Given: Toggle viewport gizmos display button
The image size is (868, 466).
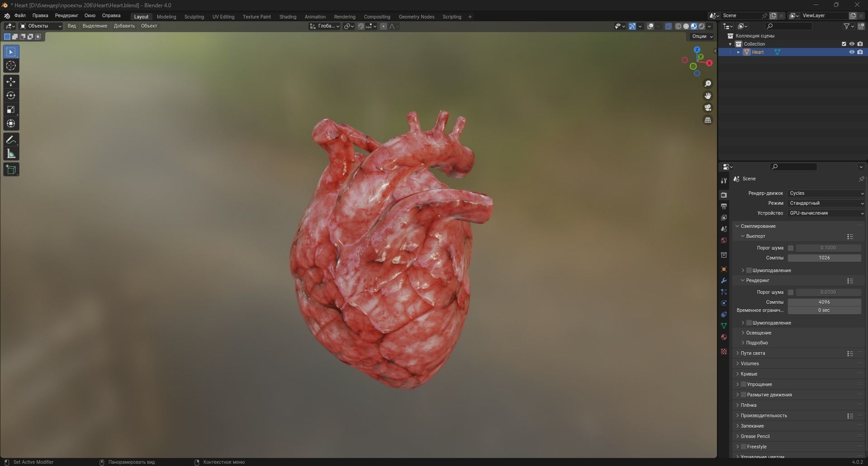Looking at the screenshot, I should [632, 26].
